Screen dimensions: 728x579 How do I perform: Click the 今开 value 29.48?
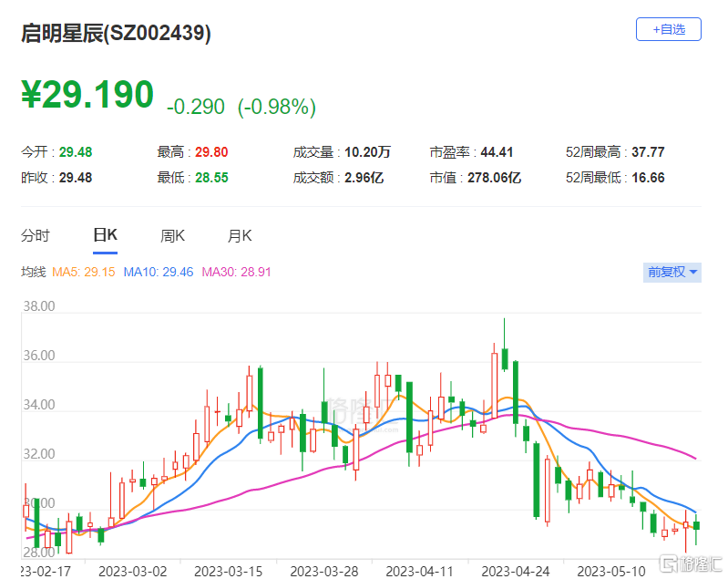tap(76, 152)
